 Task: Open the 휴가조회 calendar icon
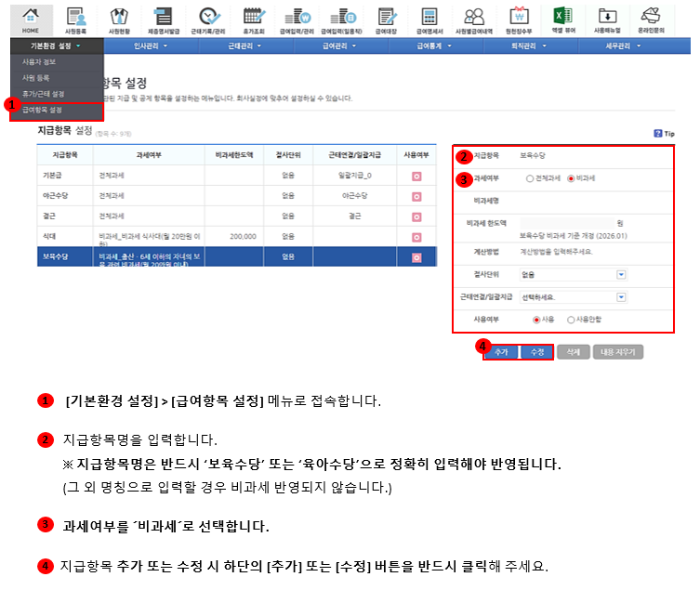click(x=253, y=19)
